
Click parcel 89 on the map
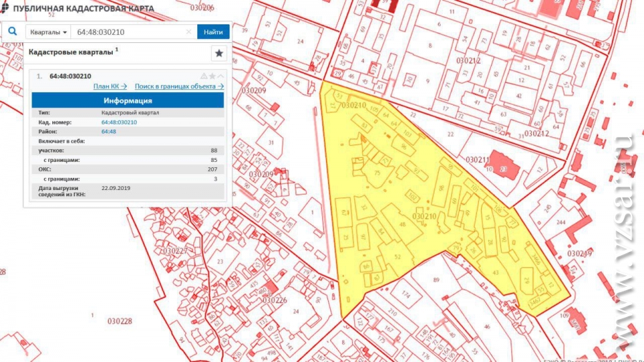tap(436, 279)
